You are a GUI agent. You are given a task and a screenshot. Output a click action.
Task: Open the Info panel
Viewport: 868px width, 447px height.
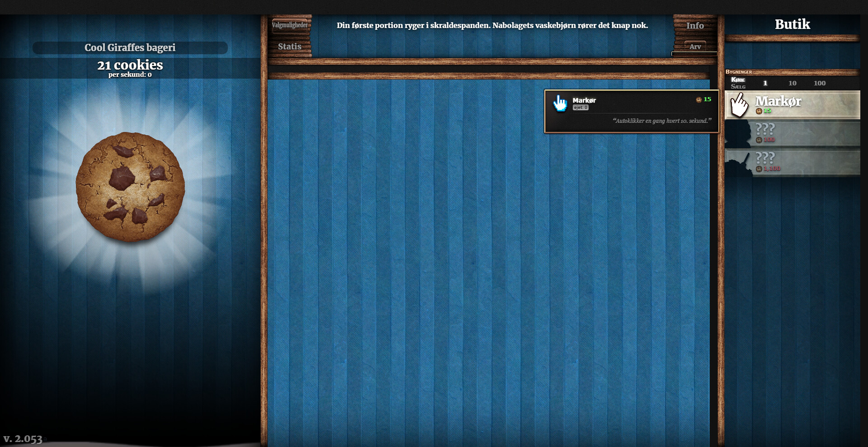pos(695,26)
